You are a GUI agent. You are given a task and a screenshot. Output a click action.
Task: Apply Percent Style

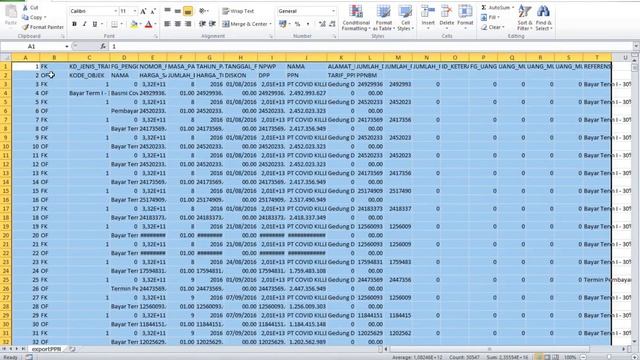298,24
